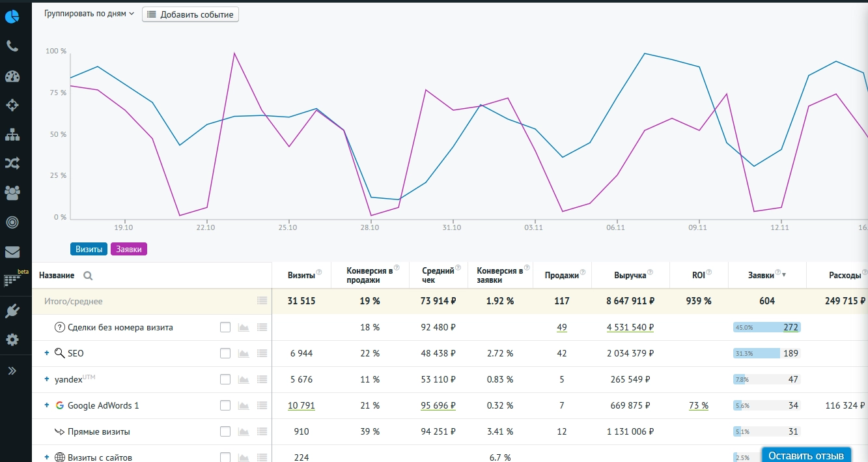Tick the checkbox in the SEO row
The width and height of the screenshot is (868, 462).
tap(225, 353)
